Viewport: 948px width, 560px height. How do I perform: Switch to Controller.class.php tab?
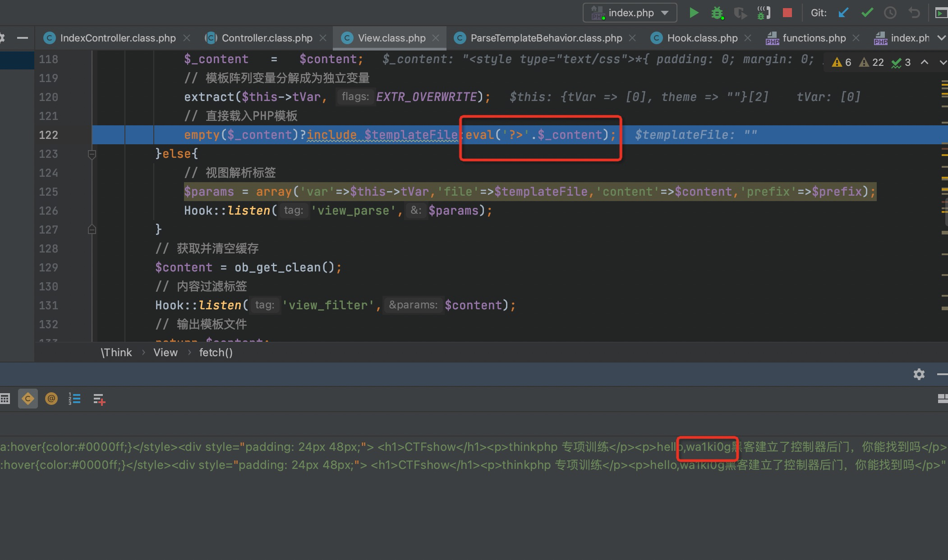point(267,38)
